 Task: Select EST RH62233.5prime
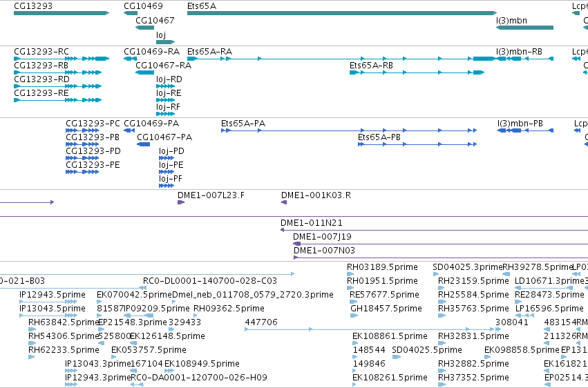[31, 358]
